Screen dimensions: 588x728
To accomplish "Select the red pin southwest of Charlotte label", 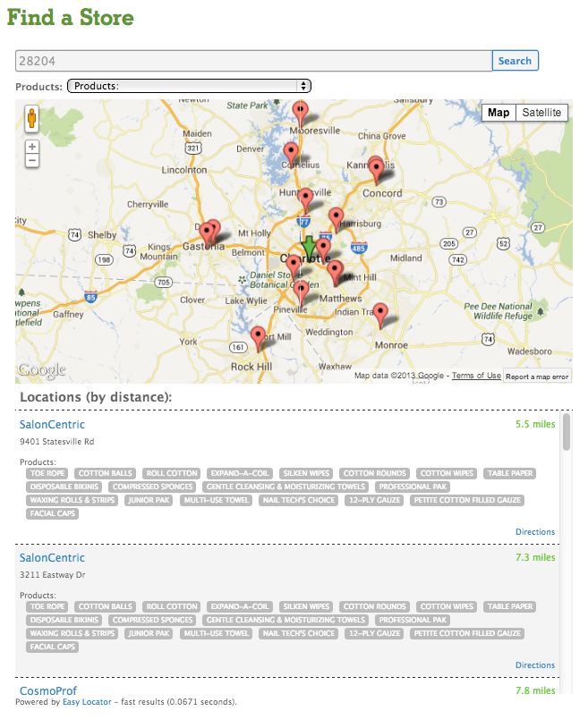I will pyautogui.click(x=294, y=268).
